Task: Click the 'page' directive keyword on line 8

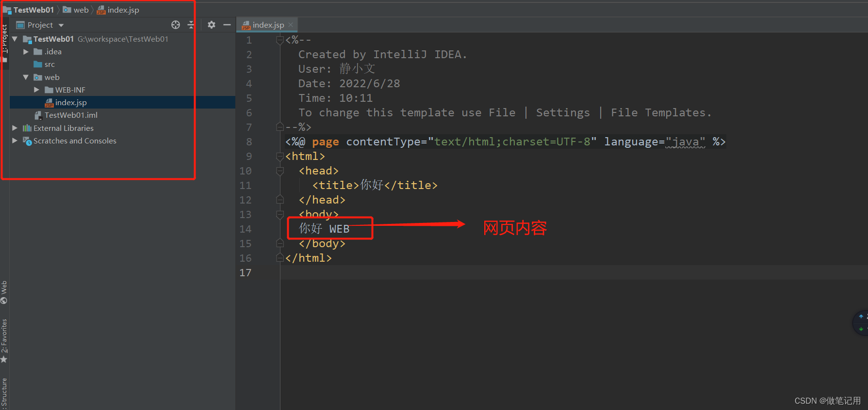Action: (325, 142)
